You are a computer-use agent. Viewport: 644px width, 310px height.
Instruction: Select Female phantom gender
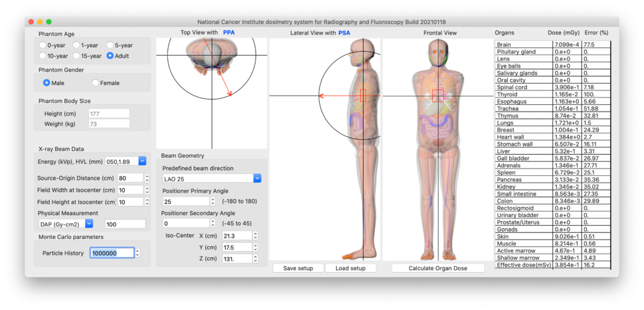pyautogui.click(x=96, y=83)
